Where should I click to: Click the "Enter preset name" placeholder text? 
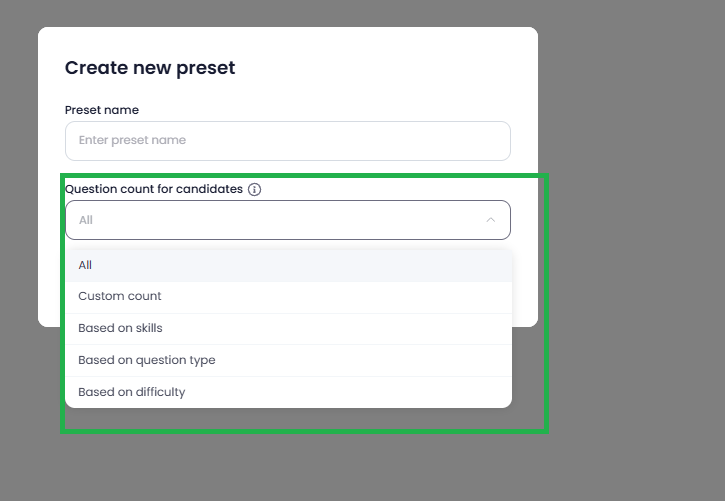click(132, 140)
